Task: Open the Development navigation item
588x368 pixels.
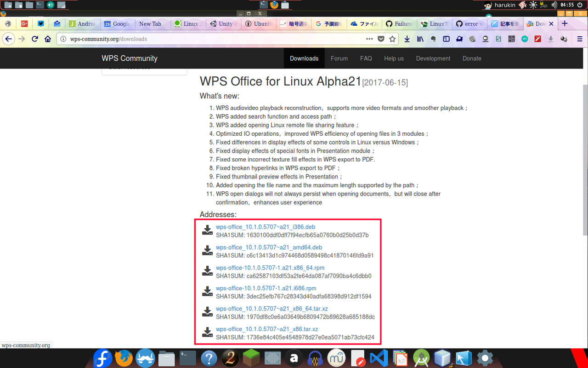Action: point(433,58)
